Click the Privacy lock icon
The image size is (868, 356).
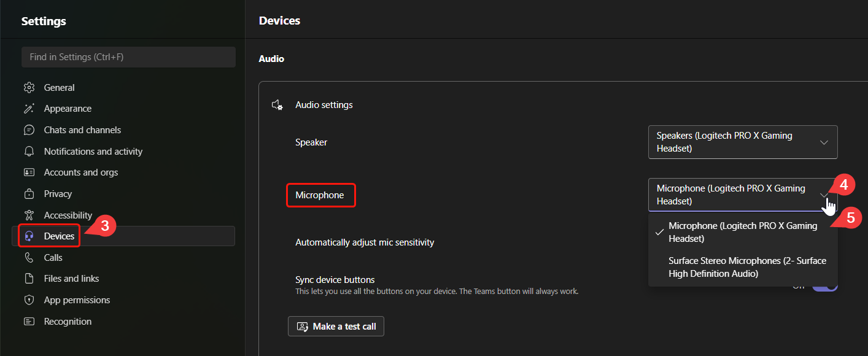pos(29,194)
